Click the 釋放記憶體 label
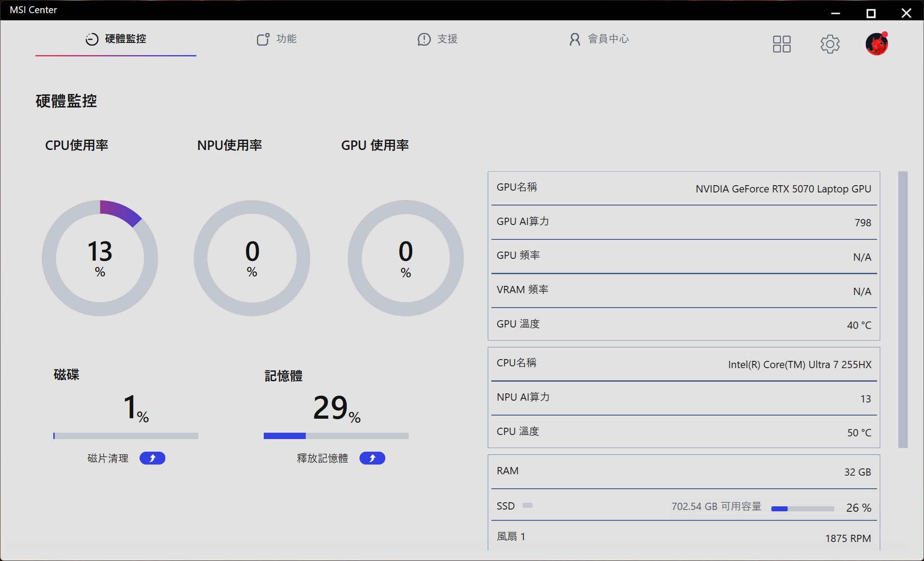This screenshot has height=561, width=924. click(322, 458)
